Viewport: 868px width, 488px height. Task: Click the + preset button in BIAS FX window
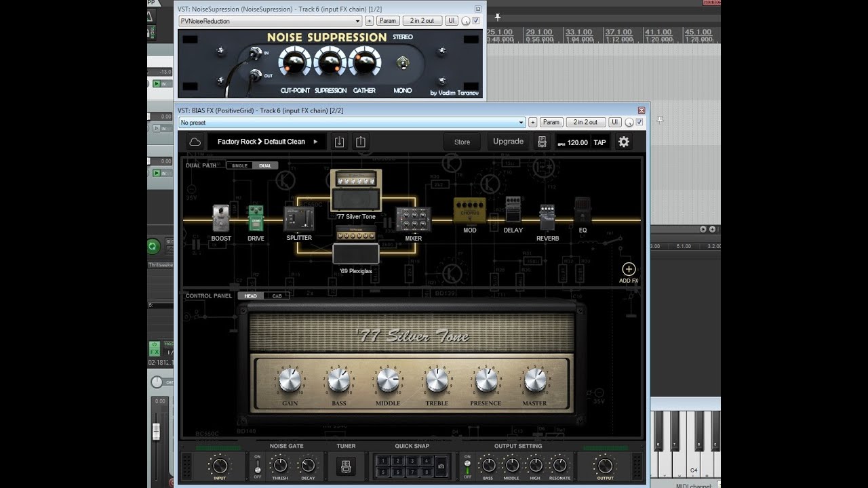pyautogui.click(x=532, y=123)
